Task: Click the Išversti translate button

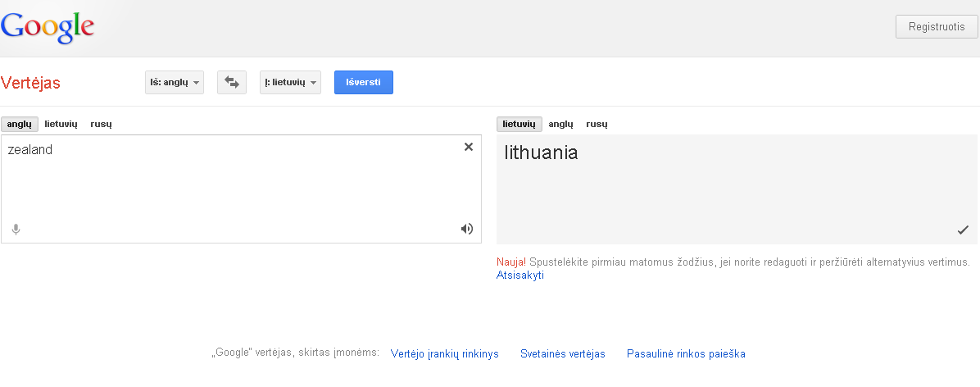Action: [364, 83]
